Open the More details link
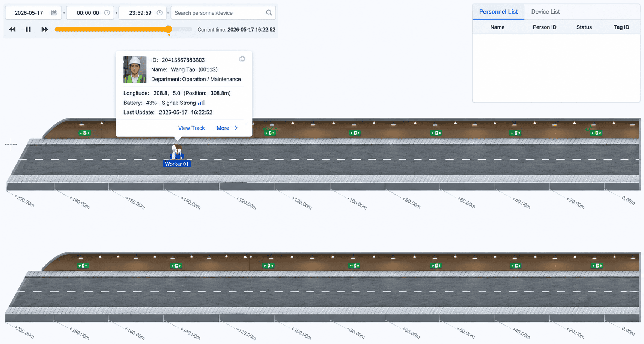Screen dimensions: 644x344 (x=223, y=128)
